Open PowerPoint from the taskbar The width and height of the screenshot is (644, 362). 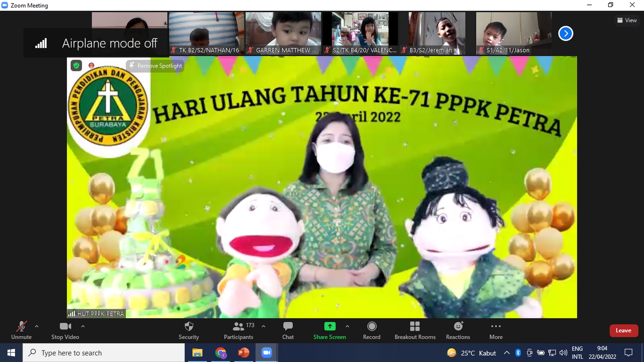click(x=243, y=353)
